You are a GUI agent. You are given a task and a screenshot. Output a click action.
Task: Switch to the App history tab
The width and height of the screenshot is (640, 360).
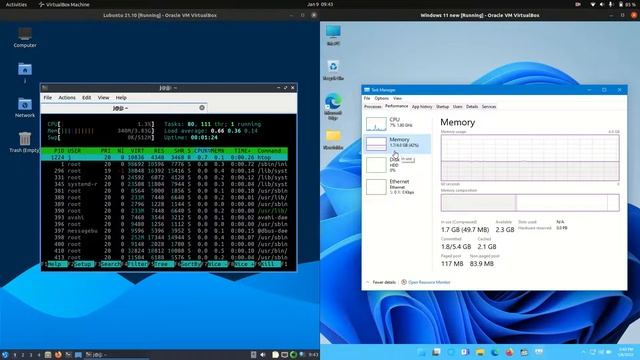tap(422, 107)
